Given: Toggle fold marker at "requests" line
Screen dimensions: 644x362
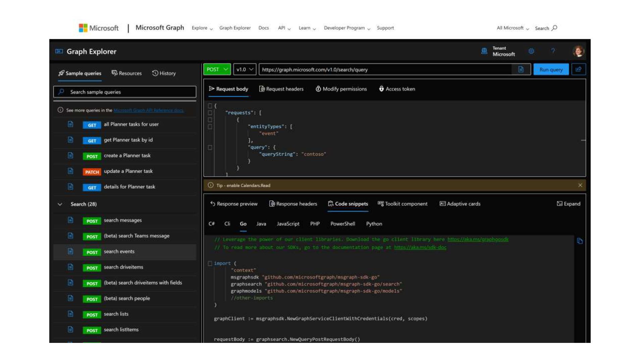Looking at the screenshot, I should pyautogui.click(x=210, y=113).
